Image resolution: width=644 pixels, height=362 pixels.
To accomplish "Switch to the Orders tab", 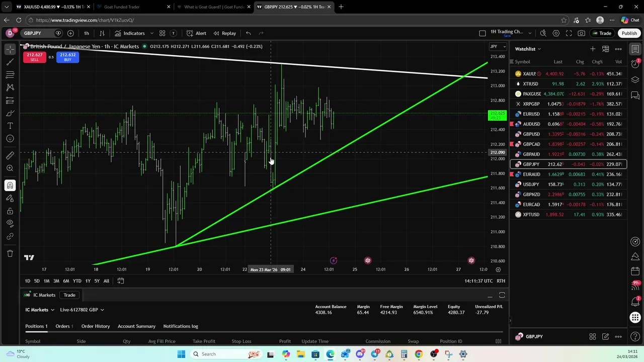I will pos(64,326).
